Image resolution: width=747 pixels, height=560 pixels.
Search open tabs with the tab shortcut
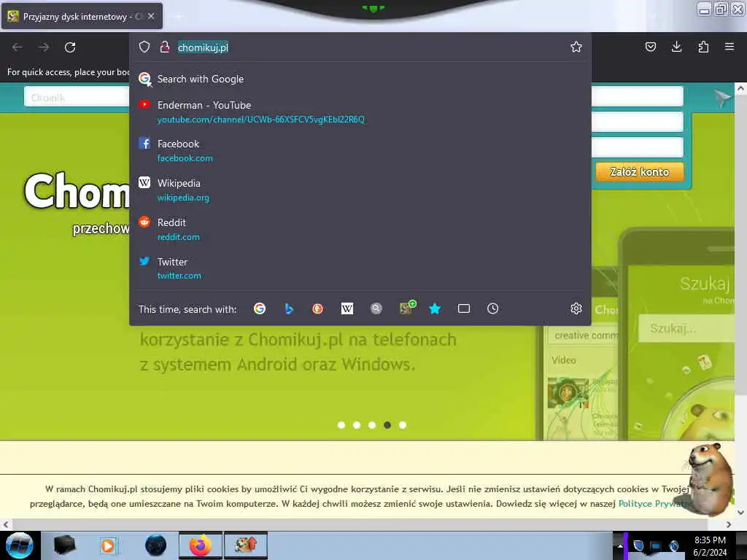[463, 308]
